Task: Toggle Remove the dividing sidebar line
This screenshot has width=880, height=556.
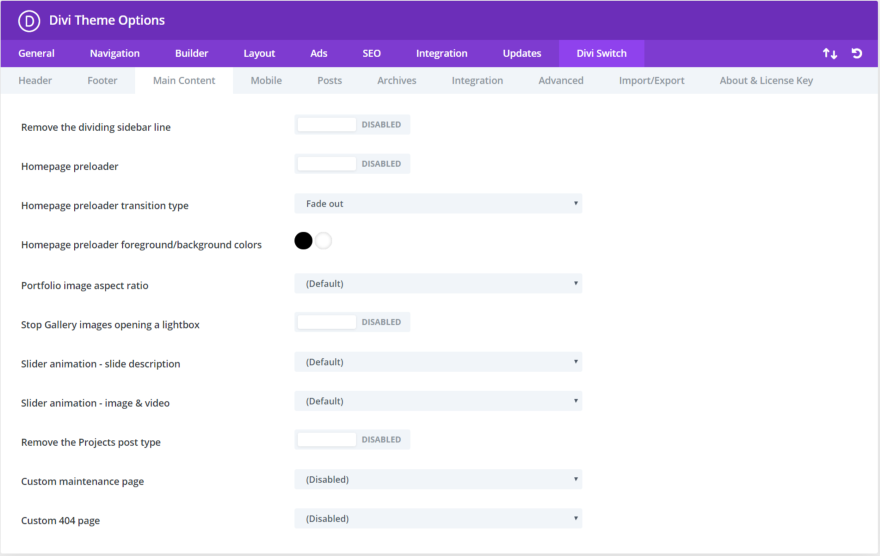Action: pos(352,125)
